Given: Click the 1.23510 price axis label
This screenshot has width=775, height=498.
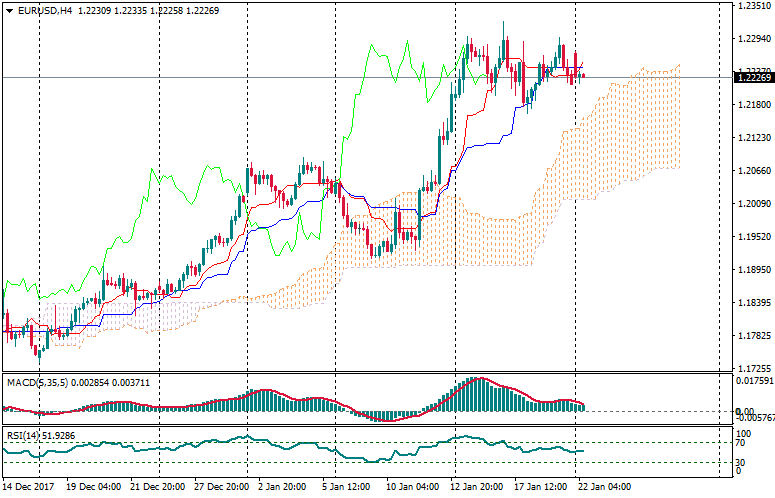Looking at the screenshot, I should [x=752, y=6].
